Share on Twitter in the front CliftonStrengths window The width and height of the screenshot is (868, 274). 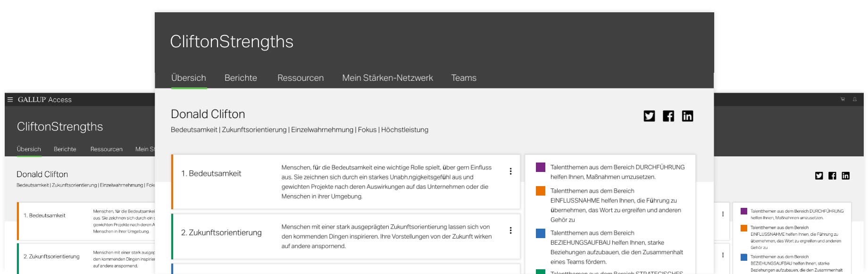[x=649, y=116]
